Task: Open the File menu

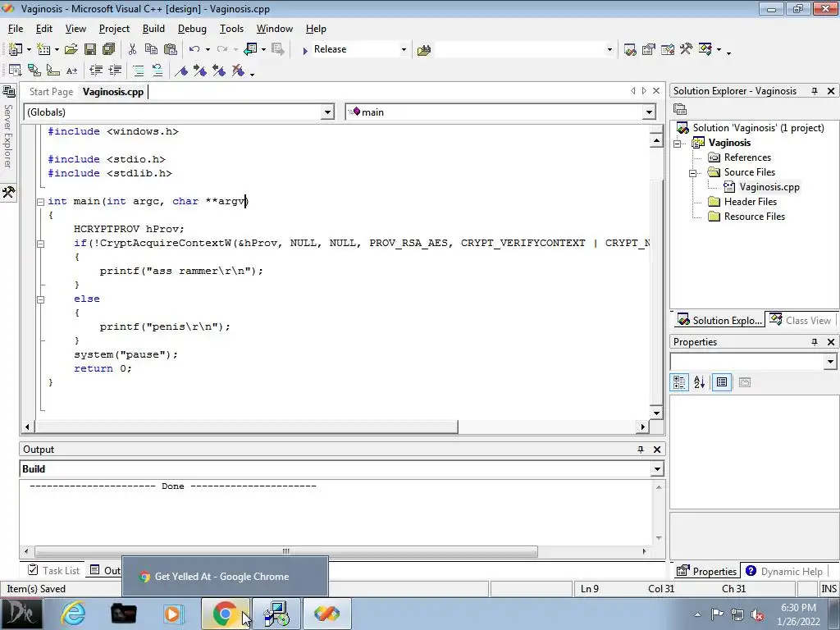Action: point(16,29)
